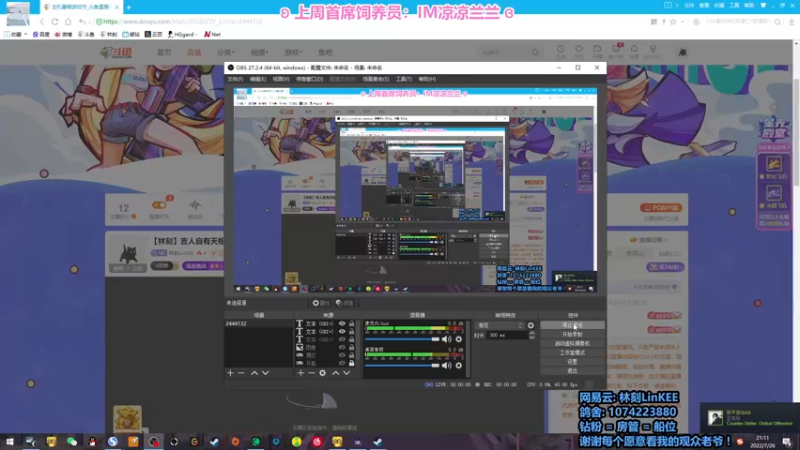Add a new scene with plus icon

(x=230, y=373)
